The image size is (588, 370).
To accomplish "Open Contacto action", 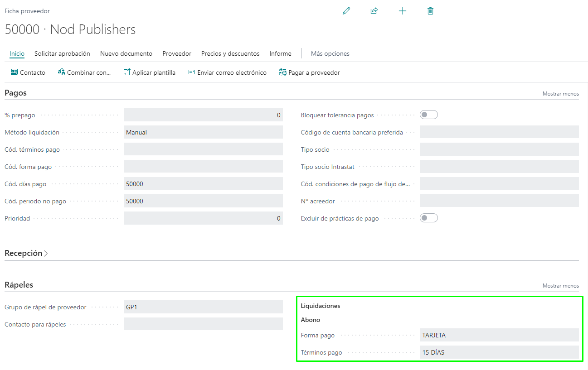I will [x=28, y=72].
